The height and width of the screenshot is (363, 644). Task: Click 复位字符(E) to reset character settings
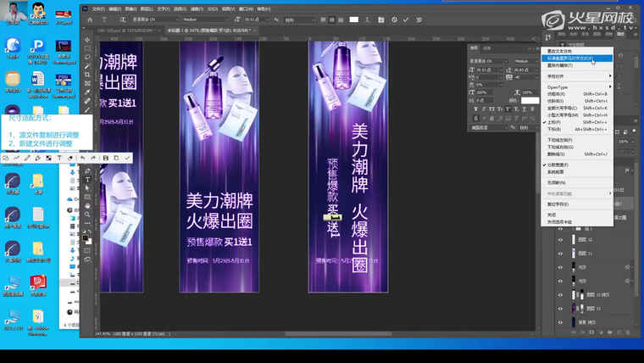click(558, 204)
